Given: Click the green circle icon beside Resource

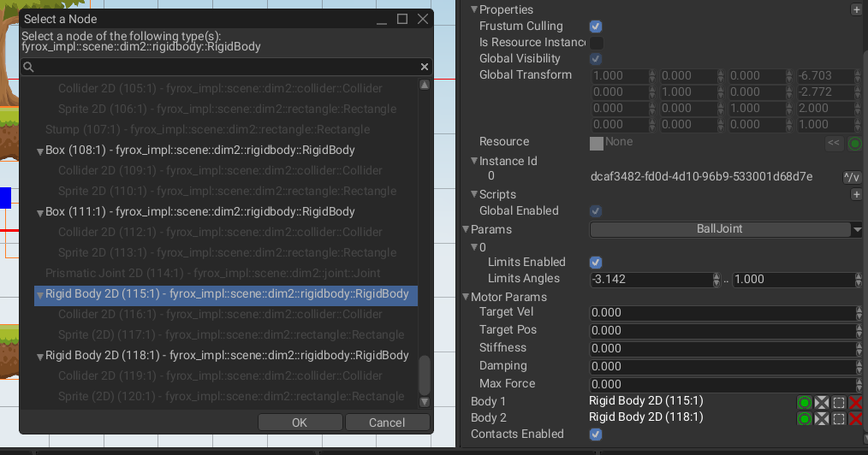Looking at the screenshot, I should [854, 144].
